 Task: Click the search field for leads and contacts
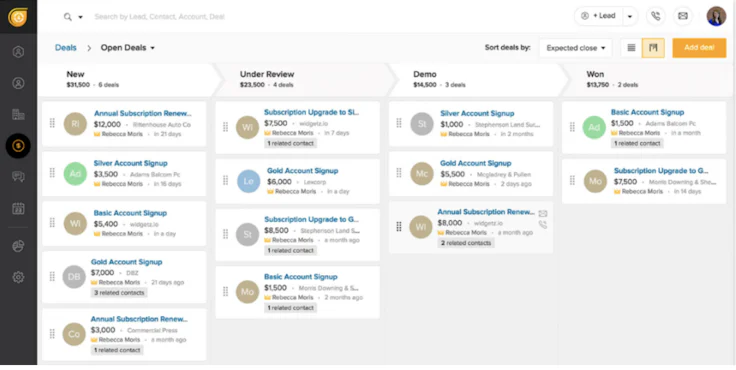[160, 17]
